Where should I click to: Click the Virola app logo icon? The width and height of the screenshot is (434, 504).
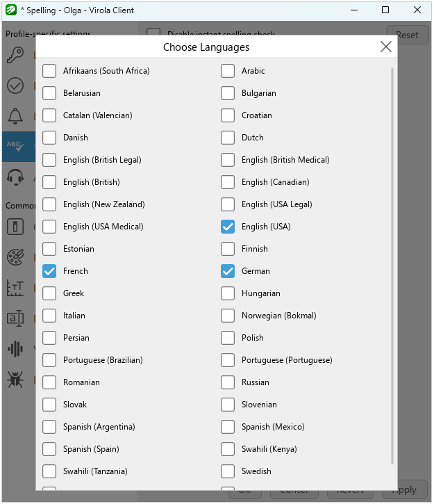click(11, 10)
